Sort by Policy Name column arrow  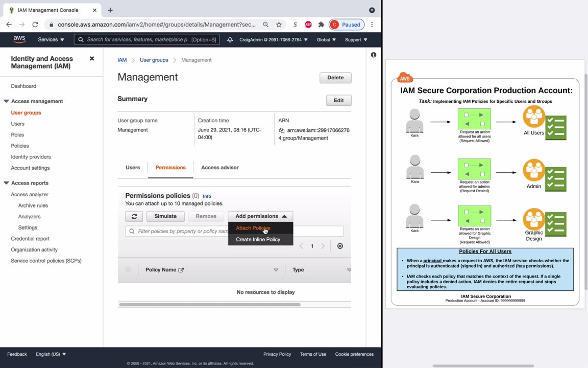click(276, 270)
